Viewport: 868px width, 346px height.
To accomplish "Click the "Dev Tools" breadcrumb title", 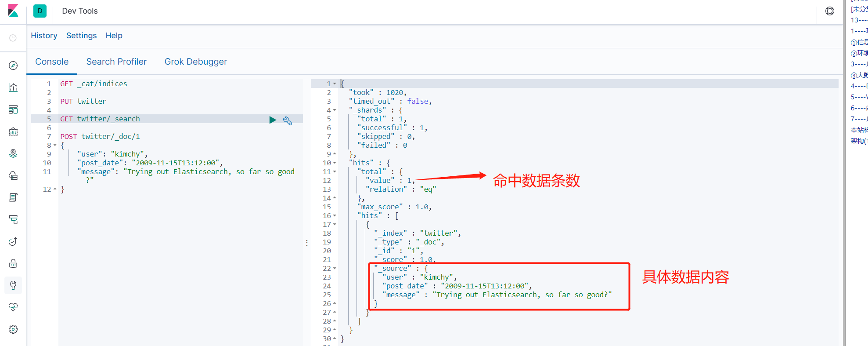I will pos(80,11).
